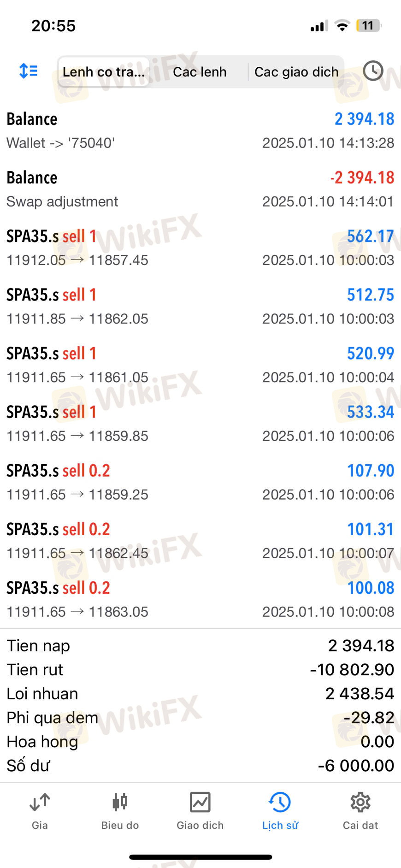401x868 pixels.
Task: Open the Giao dich trade tab
Action: coord(200,811)
